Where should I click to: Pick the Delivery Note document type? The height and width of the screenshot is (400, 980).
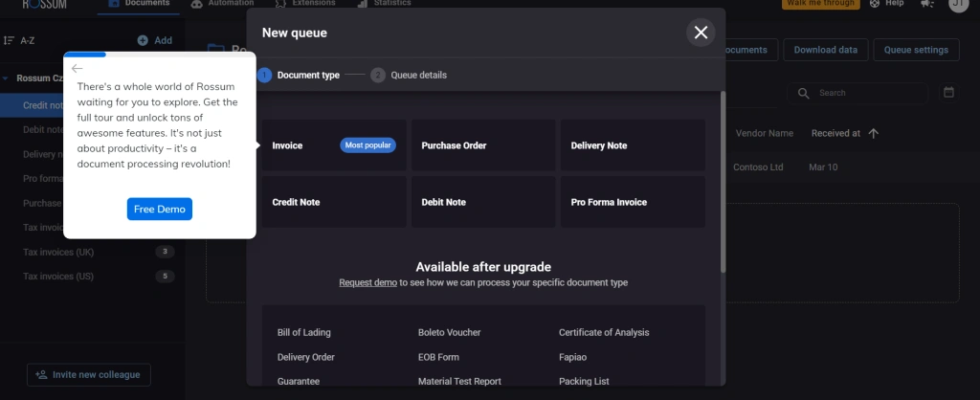pos(633,145)
